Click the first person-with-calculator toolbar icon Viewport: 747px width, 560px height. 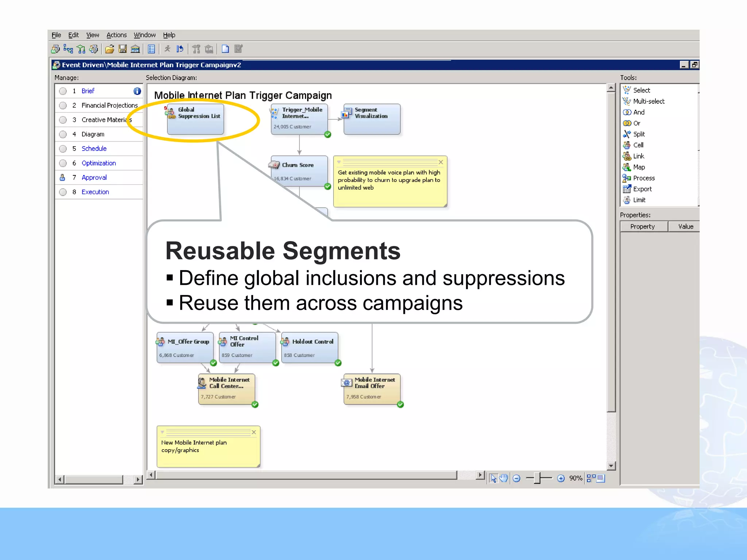[55, 49]
